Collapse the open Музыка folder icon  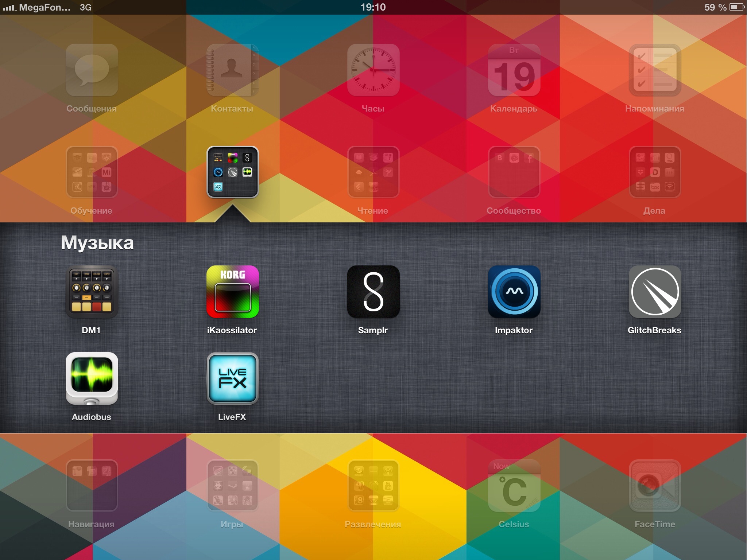click(232, 172)
